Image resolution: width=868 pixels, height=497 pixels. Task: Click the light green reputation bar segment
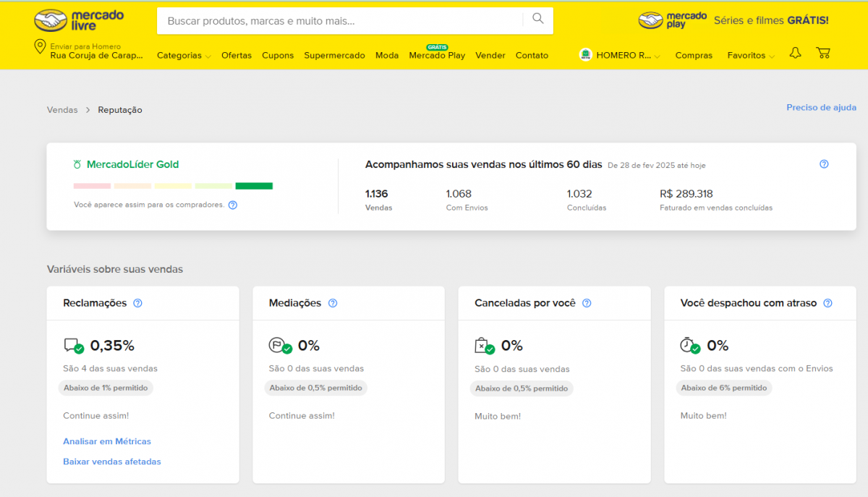[x=213, y=186]
